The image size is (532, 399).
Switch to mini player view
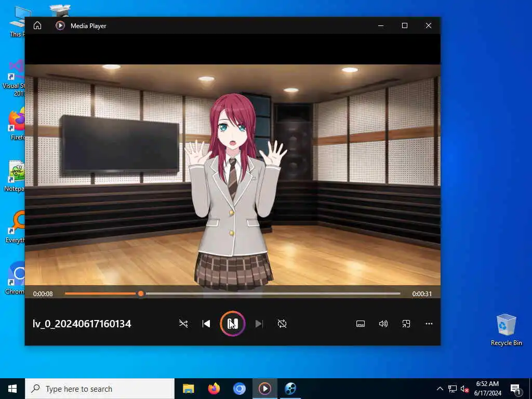pos(406,324)
